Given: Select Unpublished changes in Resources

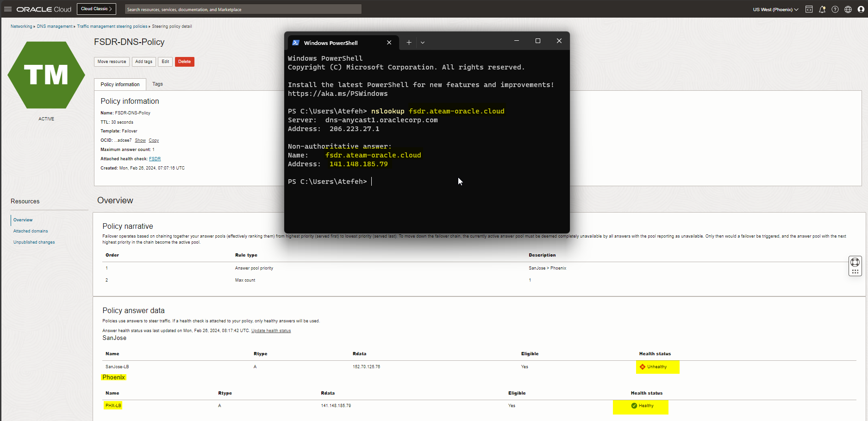Looking at the screenshot, I should [34, 242].
